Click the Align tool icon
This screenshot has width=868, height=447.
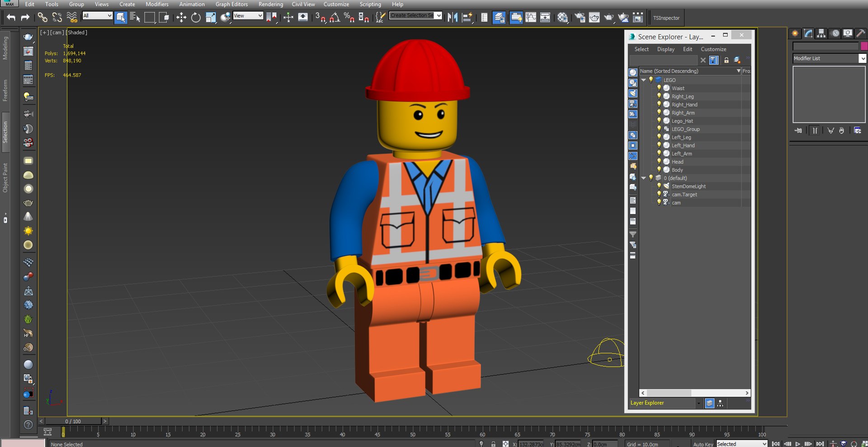(x=467, y=18)
